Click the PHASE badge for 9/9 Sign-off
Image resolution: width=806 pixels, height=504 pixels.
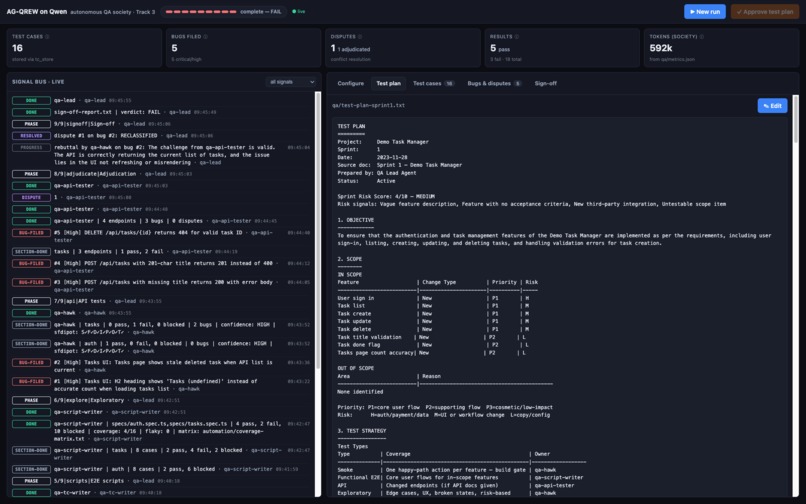(31, 124)
